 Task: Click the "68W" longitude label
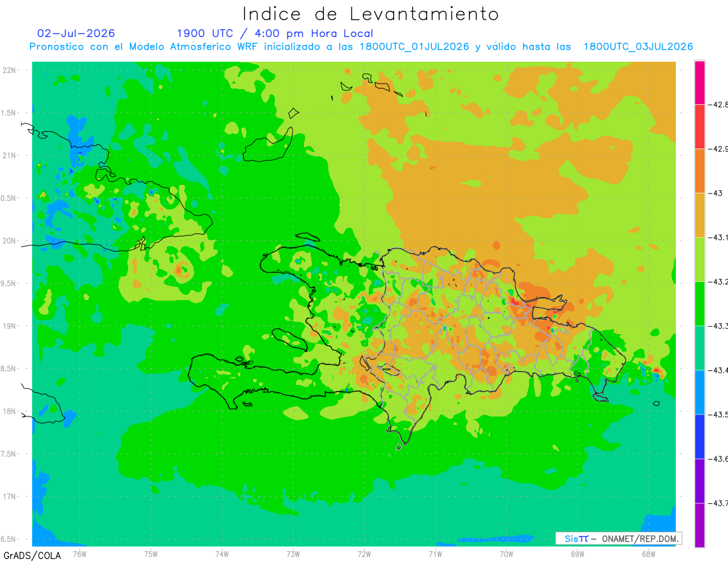pos(648,554)
